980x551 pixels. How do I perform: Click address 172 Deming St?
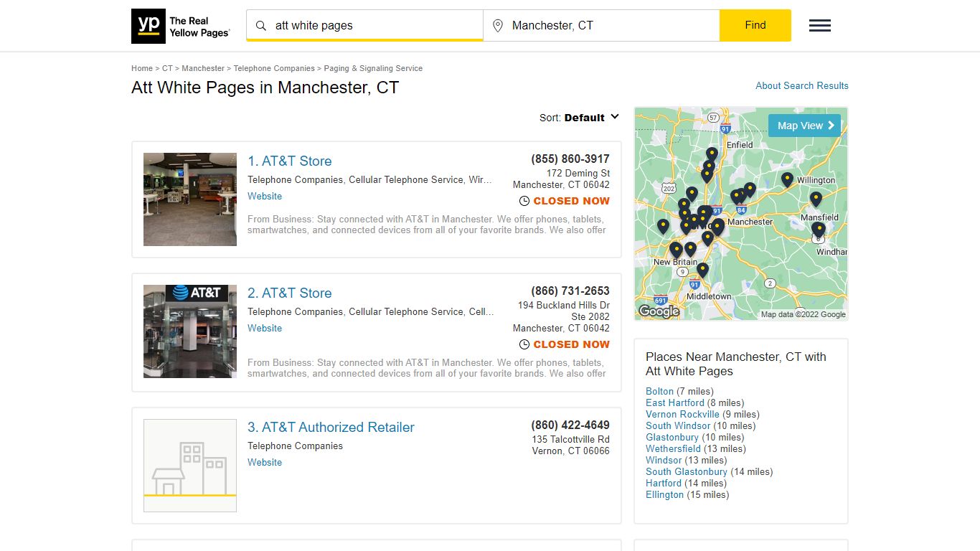pyautogui.click(x=578, y=174)
